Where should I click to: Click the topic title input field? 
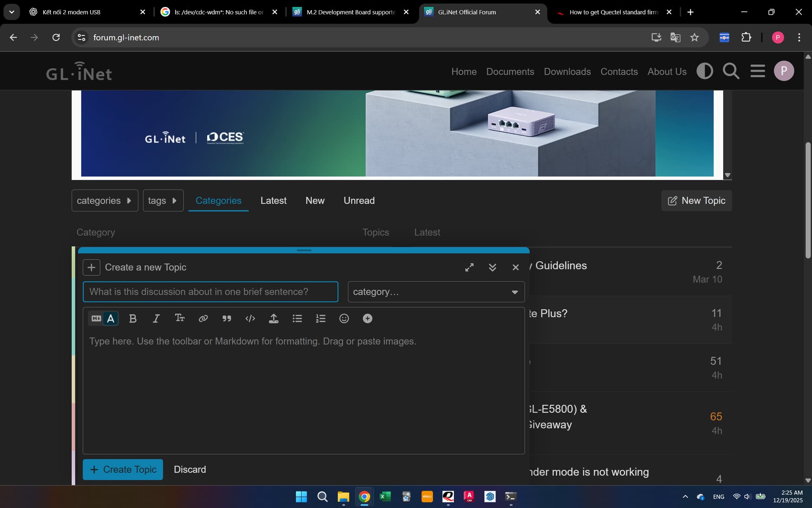(x=210, y=292)
